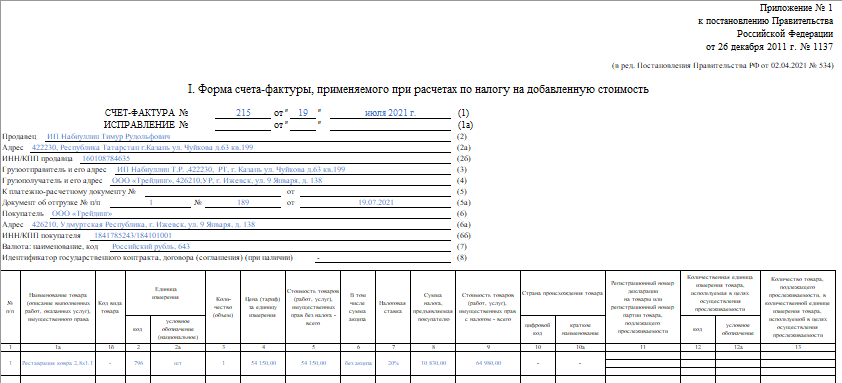
Task: Select the invoice day field 19
Action: pos(303,113)
